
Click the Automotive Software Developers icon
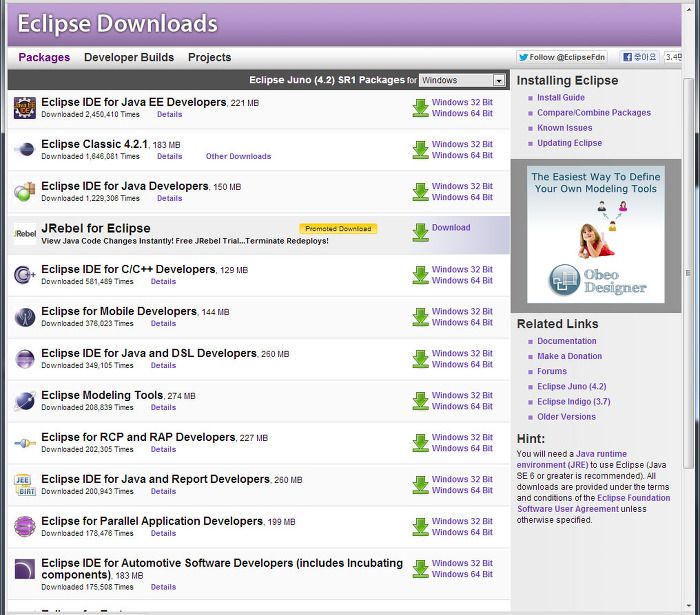(x=25, y=569)
